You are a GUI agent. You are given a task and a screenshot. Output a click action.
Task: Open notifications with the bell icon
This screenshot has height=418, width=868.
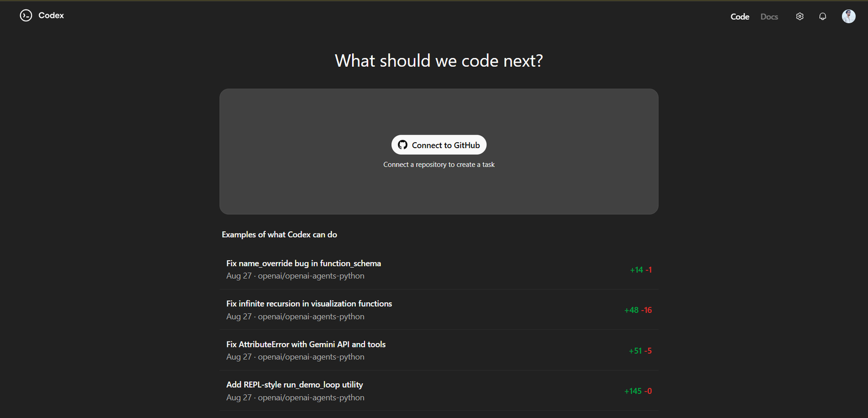822,17
